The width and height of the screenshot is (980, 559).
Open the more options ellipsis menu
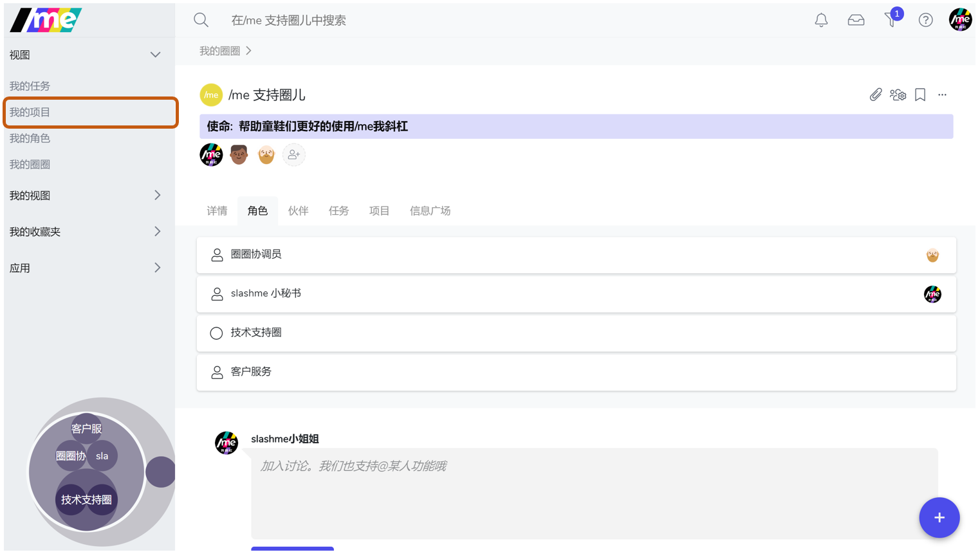click(942, 95)
